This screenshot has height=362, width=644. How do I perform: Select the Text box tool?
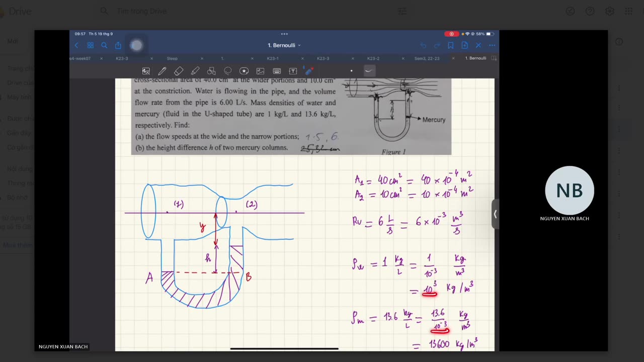click(x=293, y=71)
